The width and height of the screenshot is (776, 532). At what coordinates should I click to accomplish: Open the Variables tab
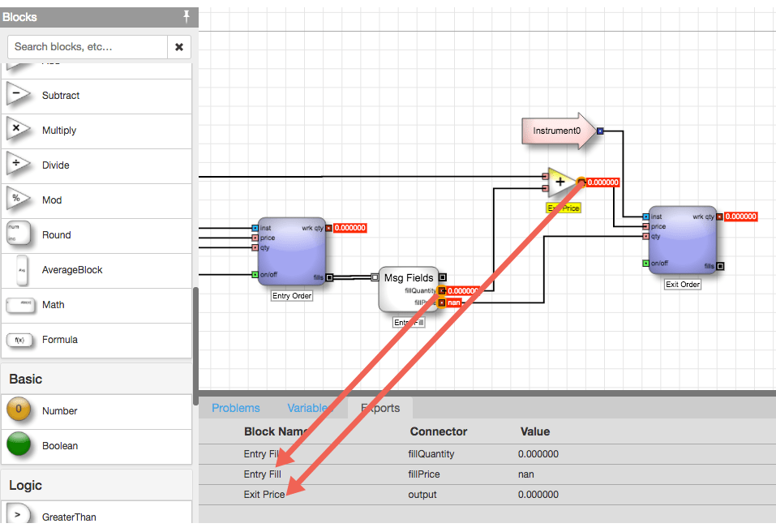[310, 408]
